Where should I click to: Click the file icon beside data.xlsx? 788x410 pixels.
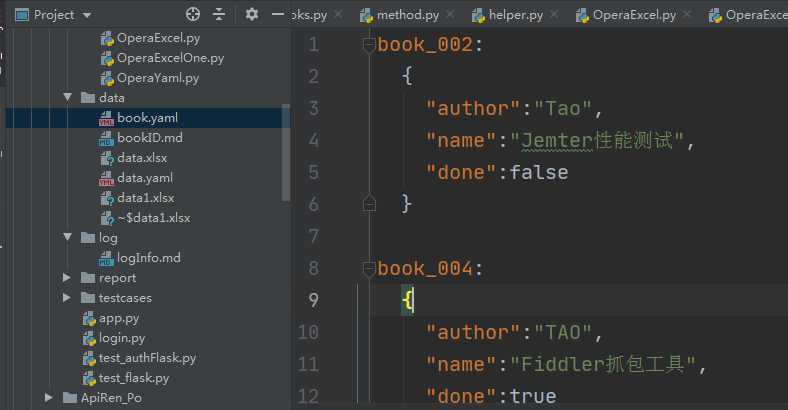click(107, 159)
